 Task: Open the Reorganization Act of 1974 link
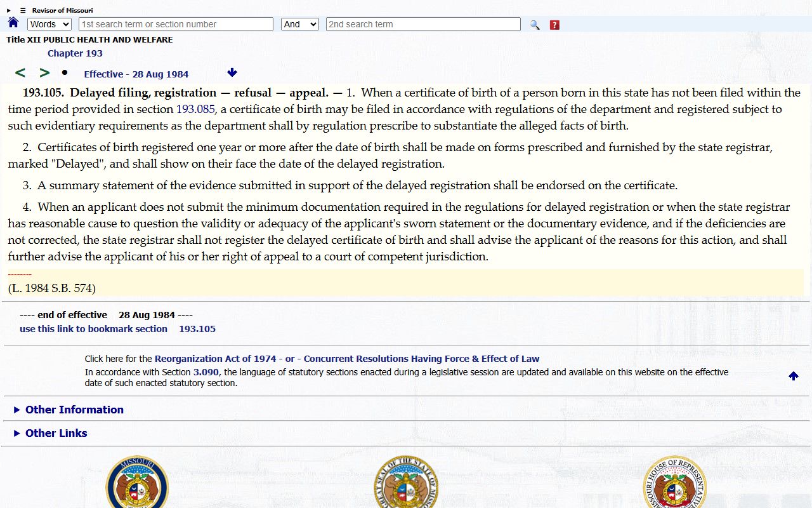coord(216,359)
